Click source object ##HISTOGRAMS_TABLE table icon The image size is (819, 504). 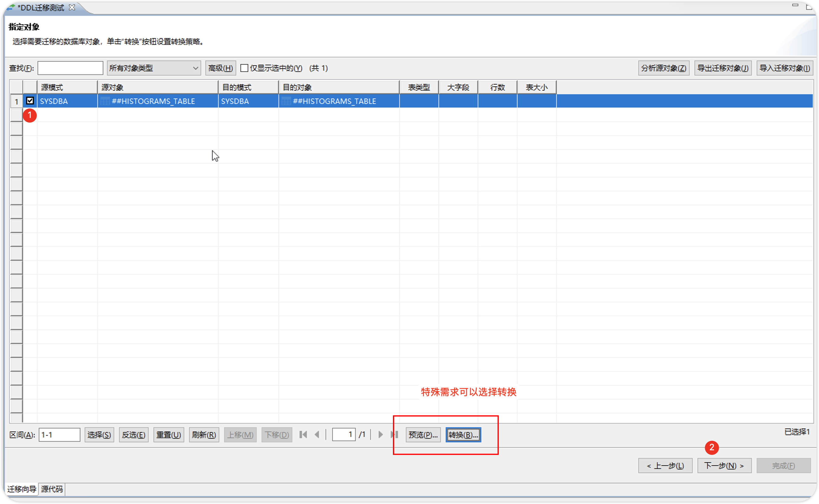pos(105,101)
